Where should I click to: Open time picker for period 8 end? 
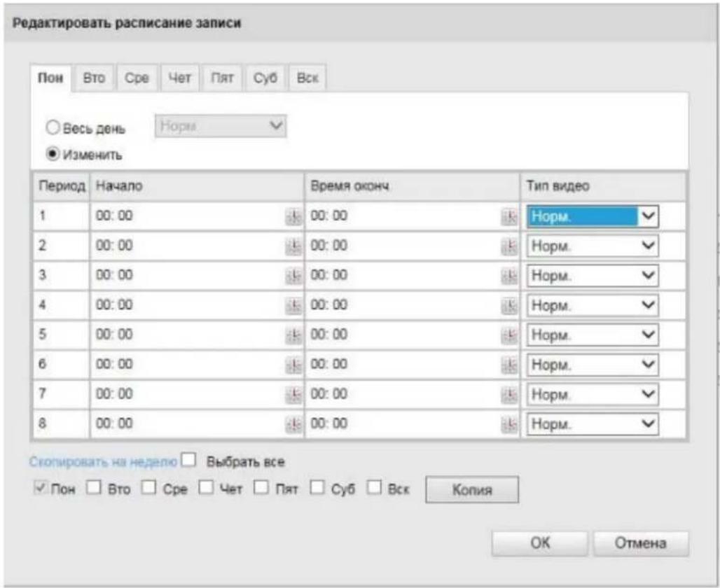508,424
